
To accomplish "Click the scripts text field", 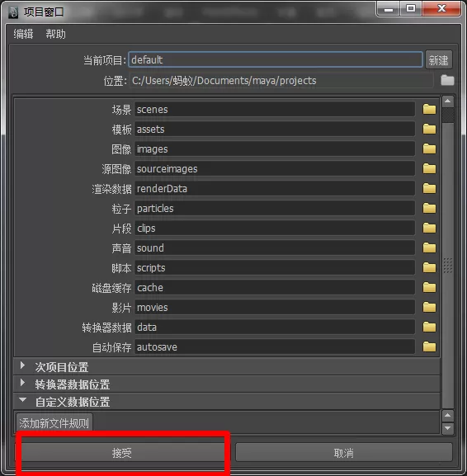I will [275, 268].
